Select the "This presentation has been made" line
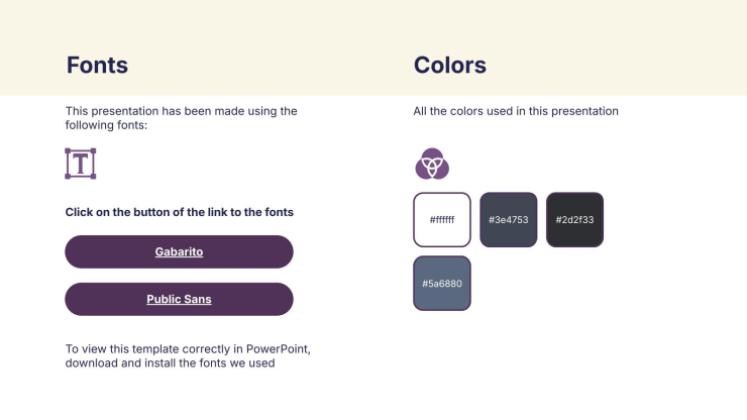This screenshot has width=747, height=420. [x=181, y=111]
